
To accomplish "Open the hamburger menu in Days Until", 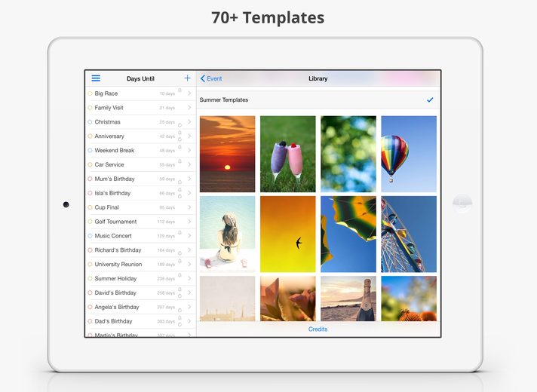I will point(96,78).
